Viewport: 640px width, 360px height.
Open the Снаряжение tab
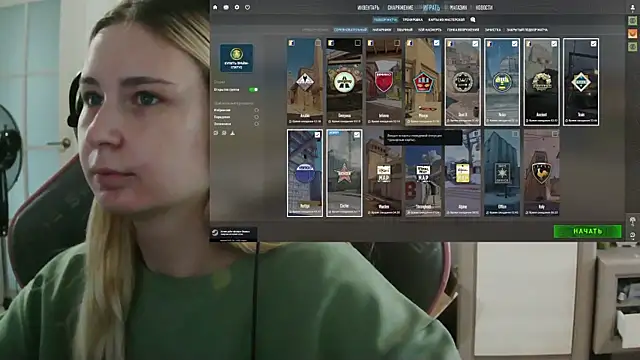(400, 8)
